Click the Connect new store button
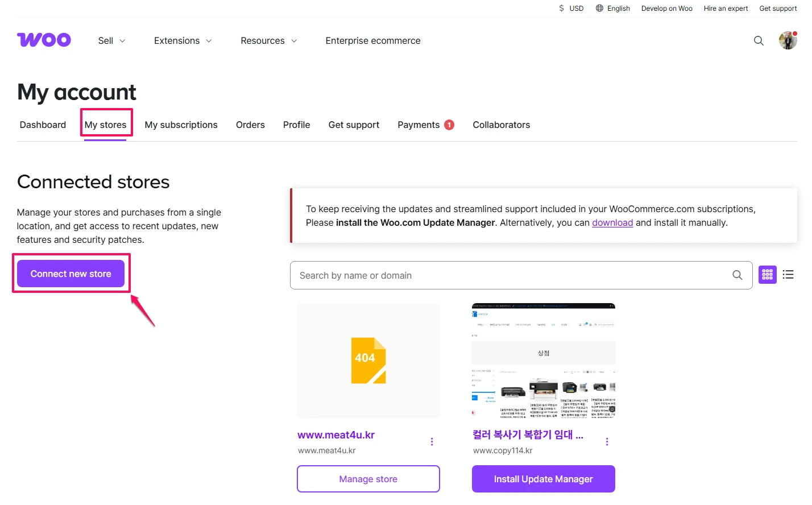812x505 pixels. (71, 274)
